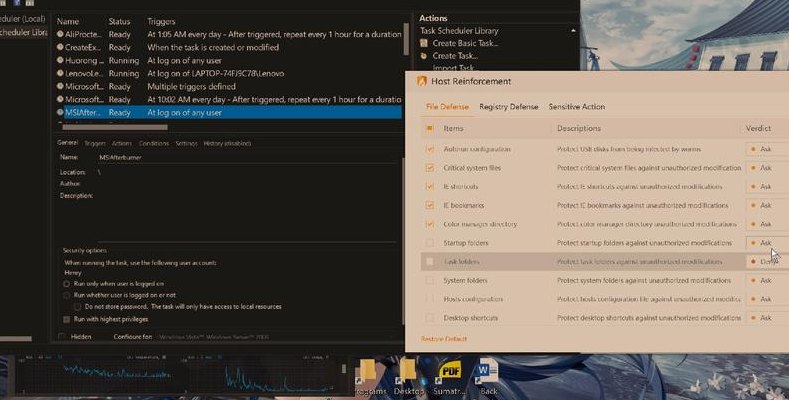Screen dimensions: 789x400
Task: Open the Settings tab in task details
Action: (186, 143)
